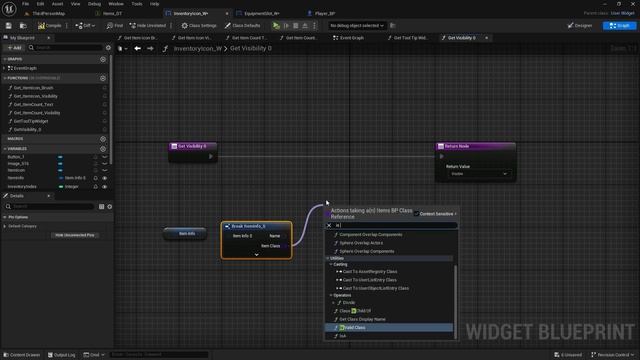Click My Blueprint search field
Screen dimensions: 640x360
coord(65,48)
